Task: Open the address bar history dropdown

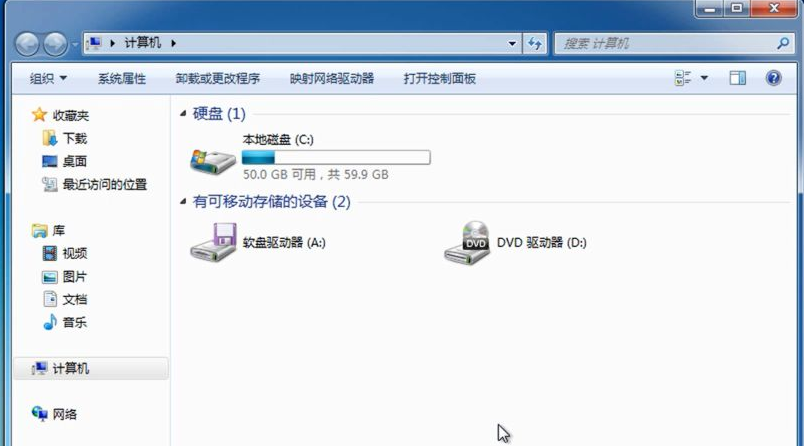Action: click(512, 44)
